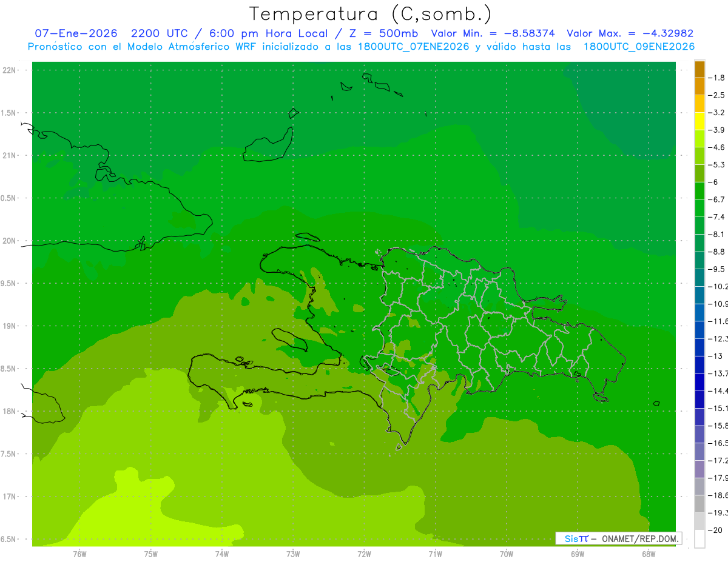Click the "-18.6" color bar value

[x=718, y=495]
